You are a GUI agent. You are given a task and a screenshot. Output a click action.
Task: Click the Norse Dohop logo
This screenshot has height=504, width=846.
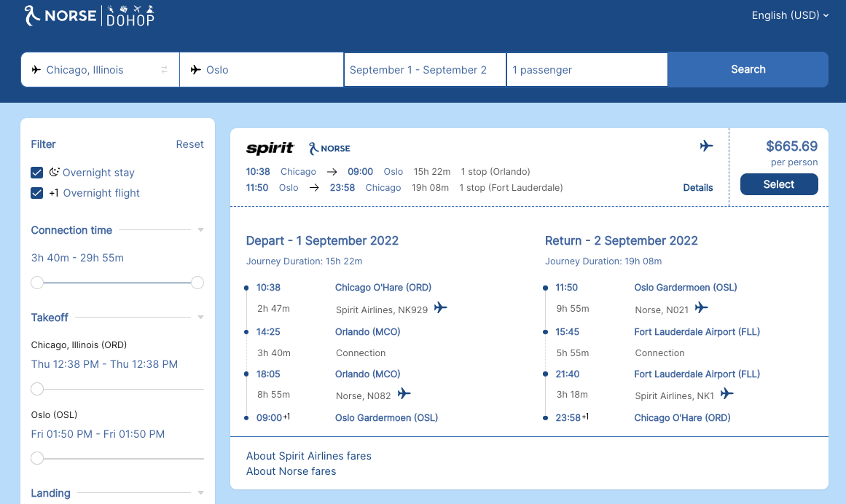pyautogui.click(x=89, y=15)
